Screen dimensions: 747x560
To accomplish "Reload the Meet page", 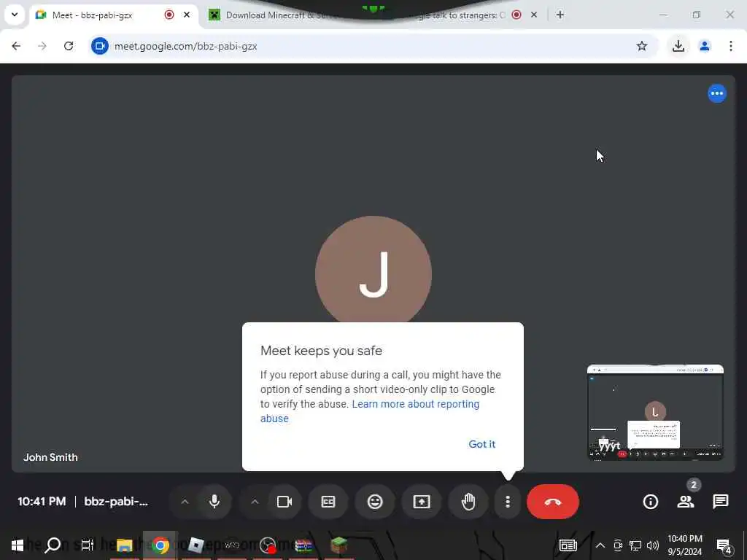I will coord(69,46).
